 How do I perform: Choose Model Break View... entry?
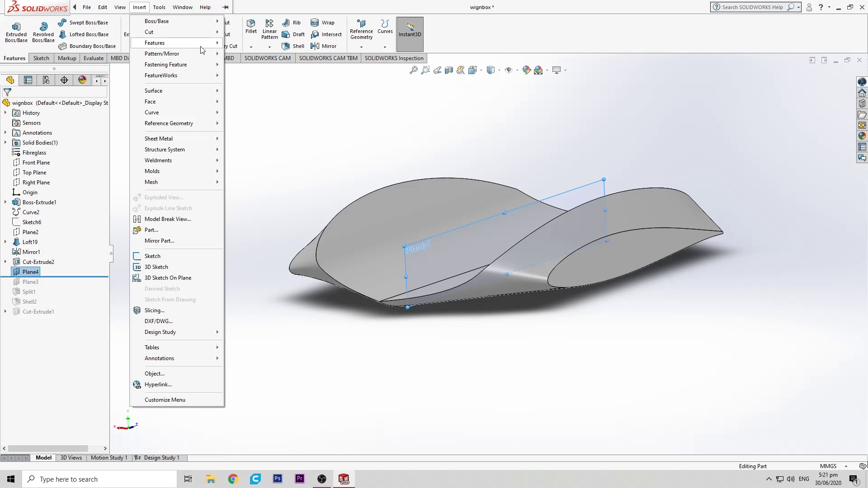(177, 219)
